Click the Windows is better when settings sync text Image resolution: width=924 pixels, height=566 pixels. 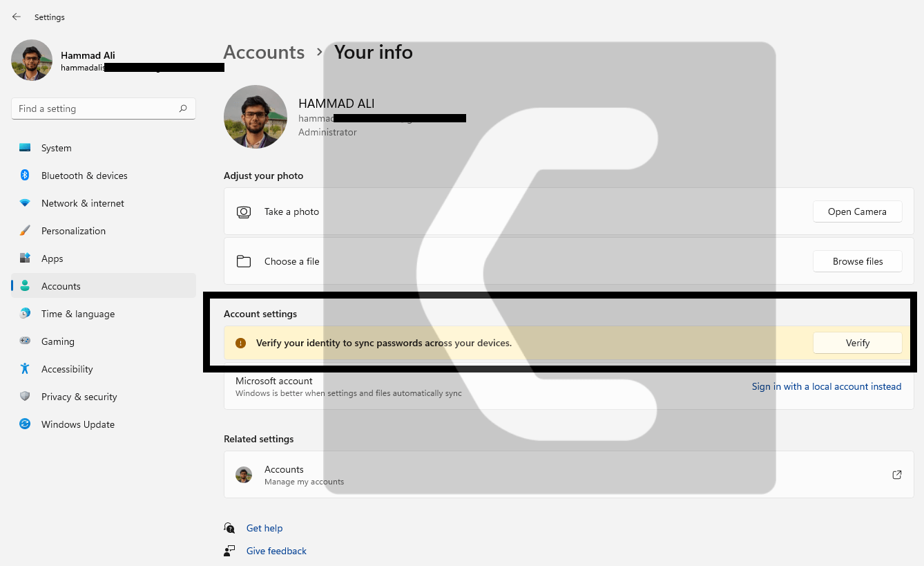click(x=349, y=393)
